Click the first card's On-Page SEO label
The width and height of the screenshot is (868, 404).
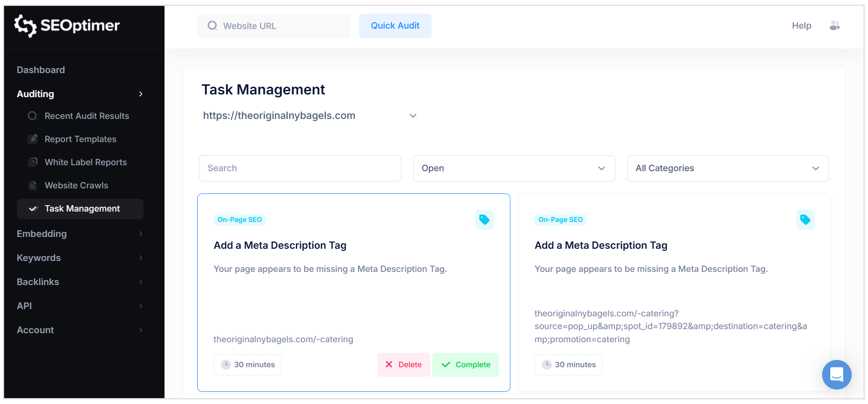(x=239, y=220)
